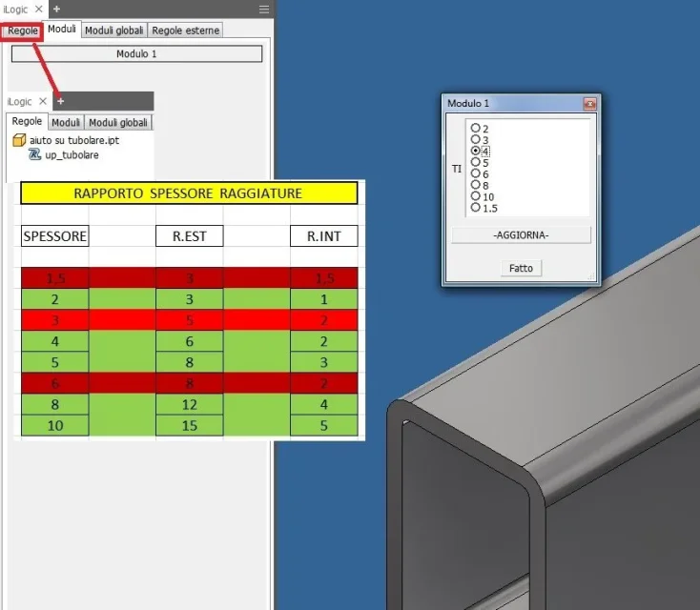Click the TI parameter label in dialog
700x610 pixels.
pyautogui.click(x=457, y=169)
